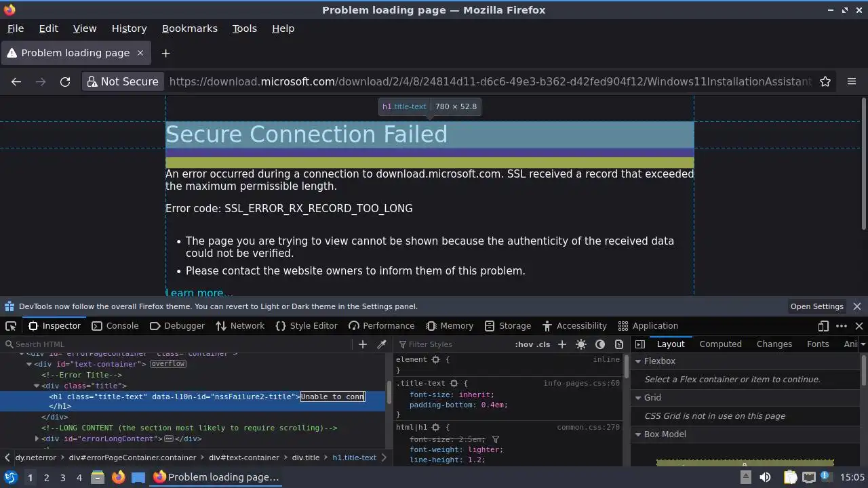Bookmark this page with the star
Image resolution: width=868 pixels, height=488 pixels.
[x=825, y=81]
